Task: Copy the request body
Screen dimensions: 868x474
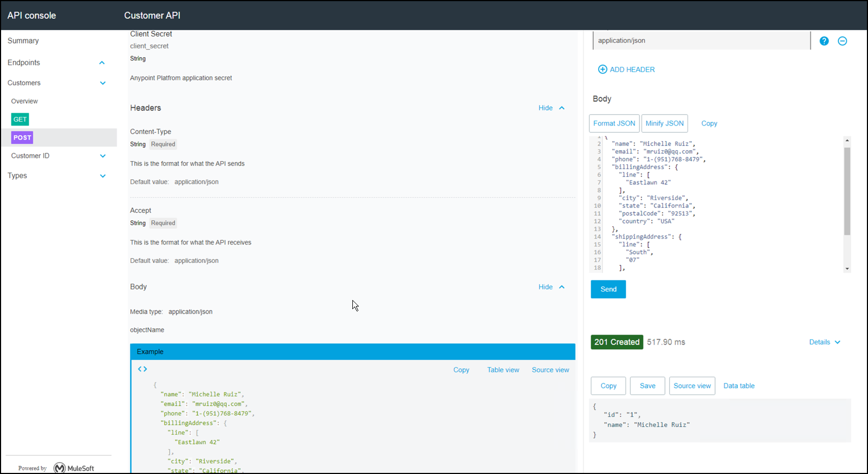Action: coord(709,123)
